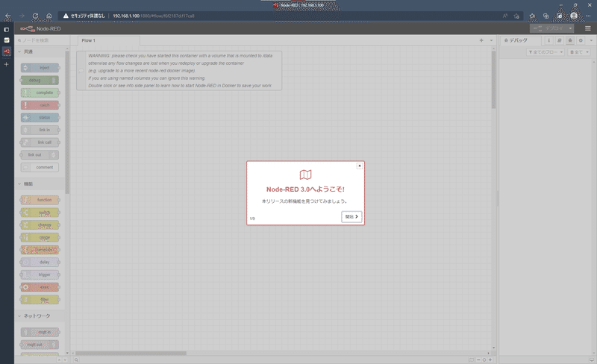Select the filter node in the palette
This screenshot has width=597, height=364.
(40, 300)
